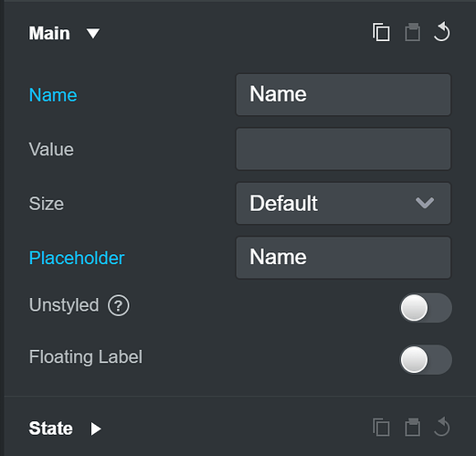Click the Unstyled label text
Image resolution: width=476 pixels, height=456 pixels.
[64, 305]
